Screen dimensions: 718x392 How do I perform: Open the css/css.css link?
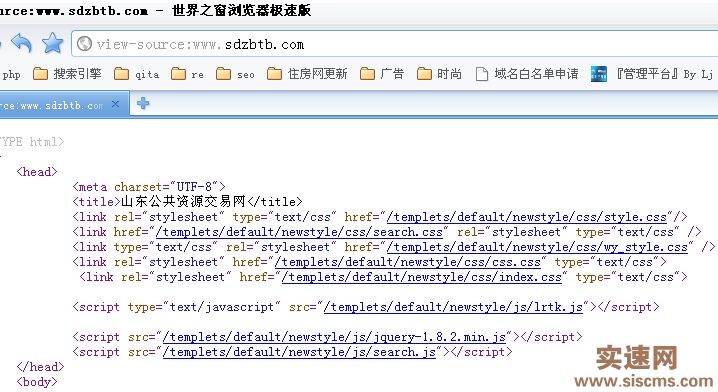pos(408,262)
